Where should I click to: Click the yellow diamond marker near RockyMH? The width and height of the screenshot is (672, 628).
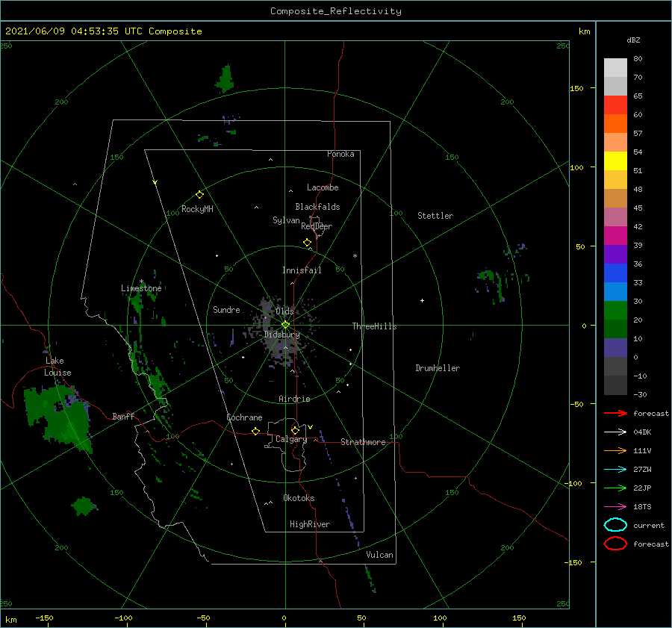tap(199, 195)
